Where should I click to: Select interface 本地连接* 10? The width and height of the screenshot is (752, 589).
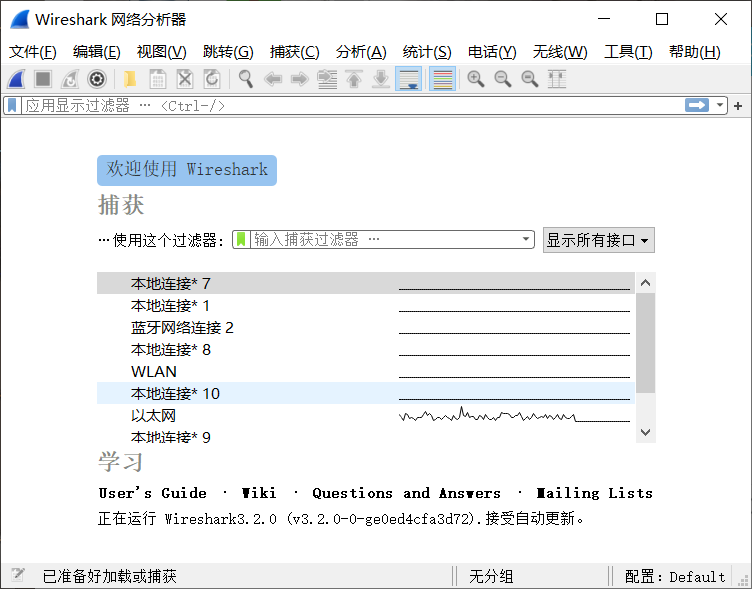pos(365,393)
